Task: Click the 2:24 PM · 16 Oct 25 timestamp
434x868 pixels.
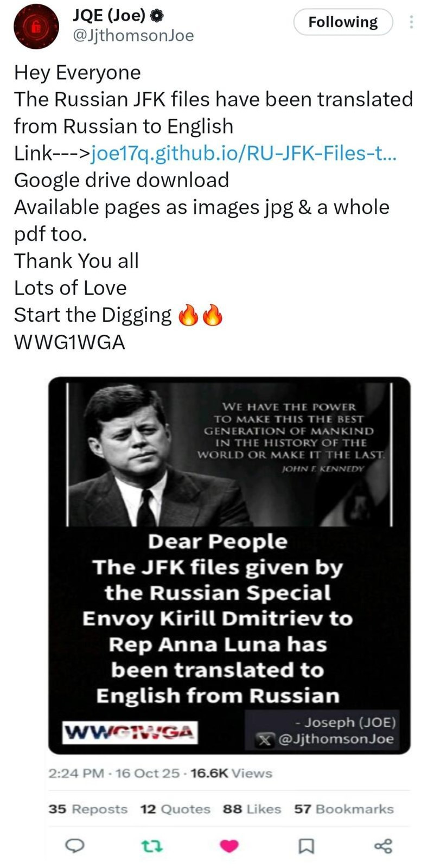Action: (114, 773)
